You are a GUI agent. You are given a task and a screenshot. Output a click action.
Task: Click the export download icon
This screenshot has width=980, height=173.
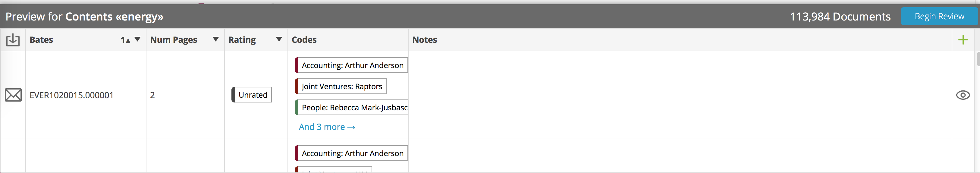coord(13,39)
